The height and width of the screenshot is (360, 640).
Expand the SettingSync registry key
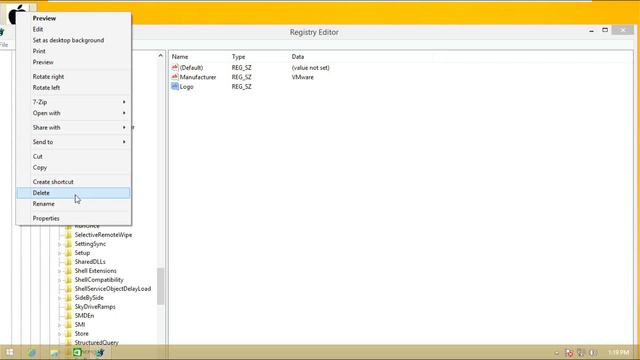[60, 244]
